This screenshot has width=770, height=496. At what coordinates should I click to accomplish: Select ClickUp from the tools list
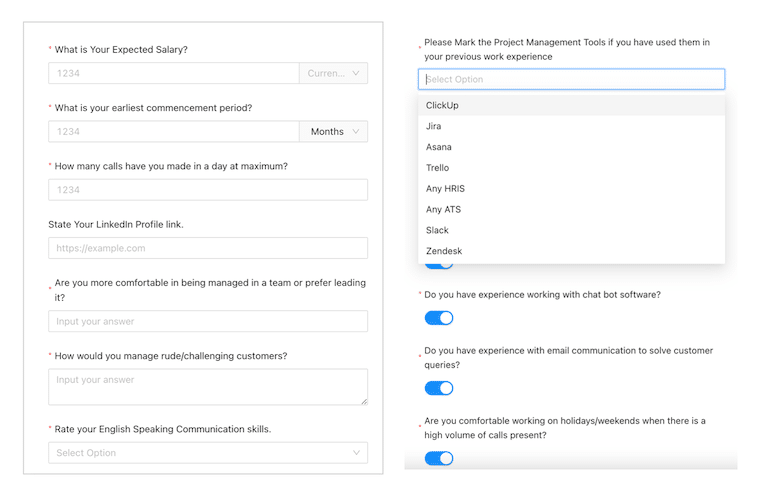pos(571,105)
